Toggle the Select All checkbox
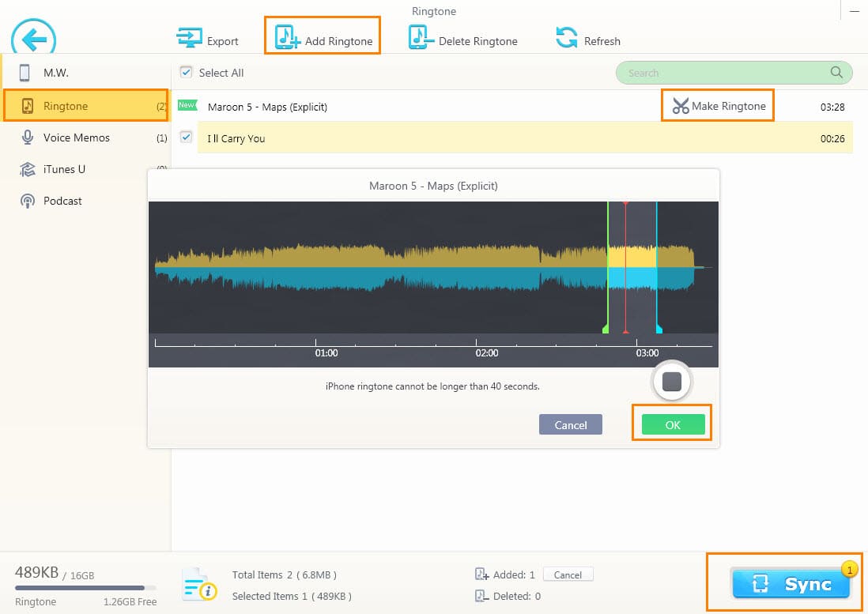The image size is (868, 614). coord(186,73)
